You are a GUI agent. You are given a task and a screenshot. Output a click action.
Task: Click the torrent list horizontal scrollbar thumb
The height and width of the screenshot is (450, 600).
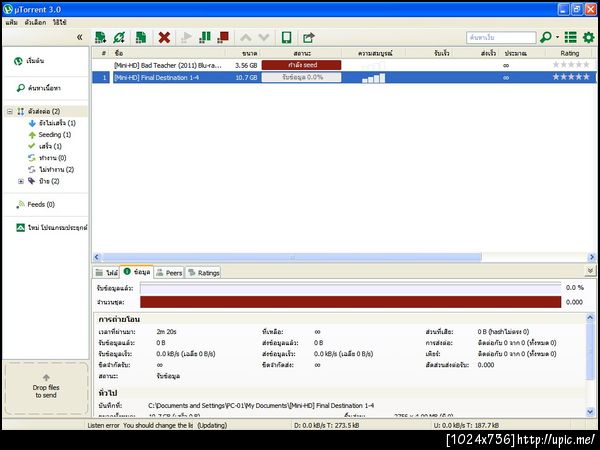pyautogui.click(x=292, y=257)
